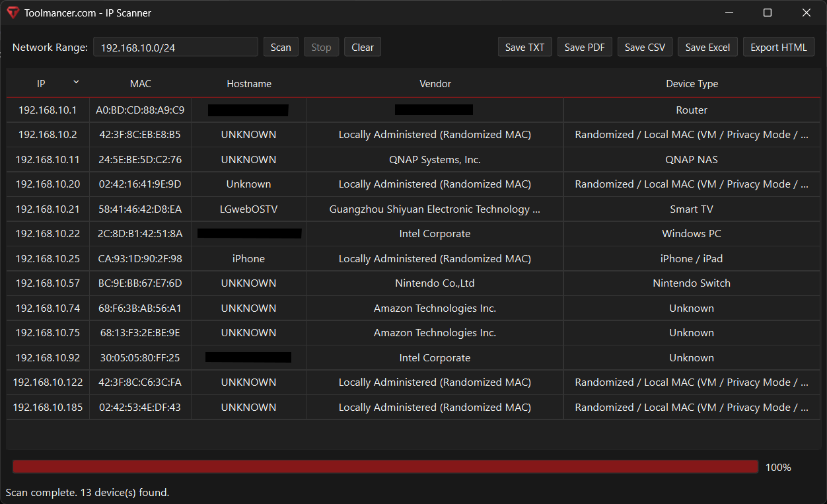This screenshot has height=504, width=827.
Task: Click Intel Corporate vendor in row 192.168.10.92
Action: 435,357
